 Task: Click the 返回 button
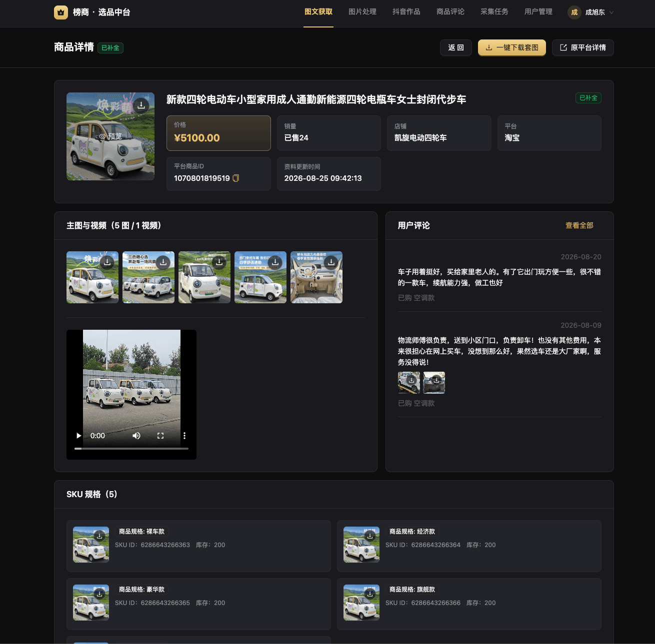pyautogui.click(x=456, y=47)
